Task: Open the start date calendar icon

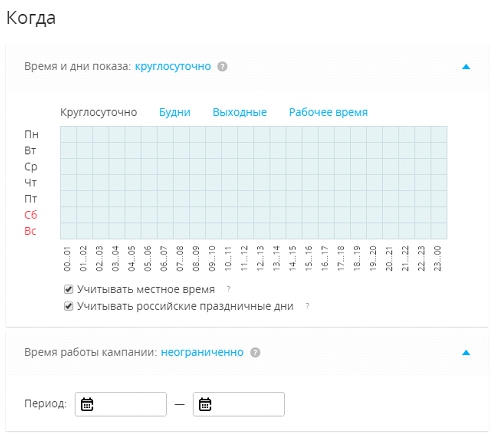Action: 87,404
